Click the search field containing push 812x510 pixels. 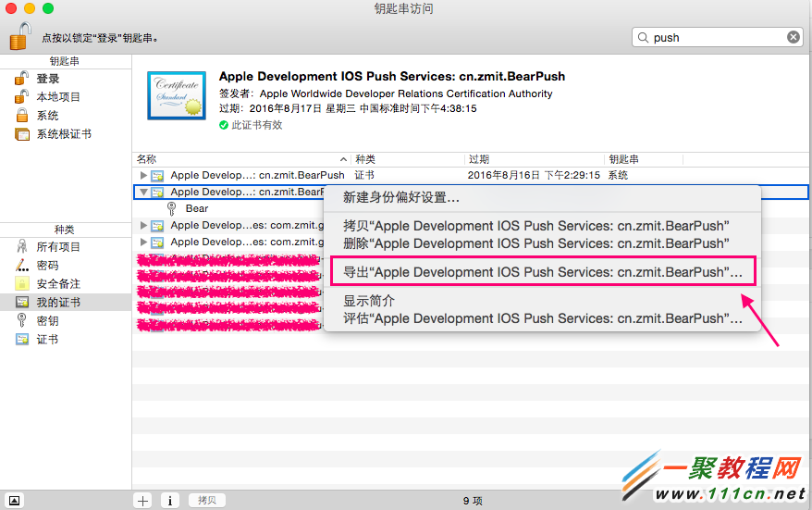[712, 37]
